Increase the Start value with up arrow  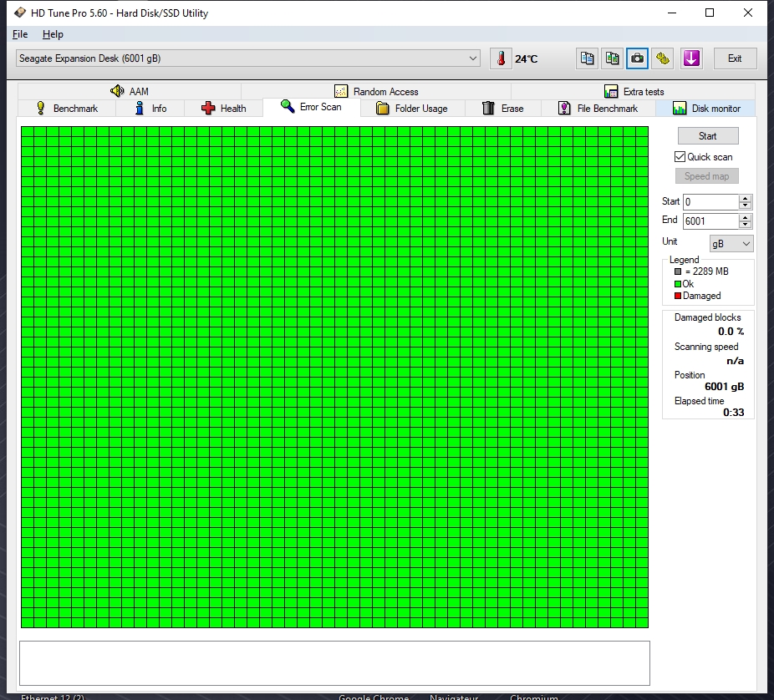tap(746, 198)
